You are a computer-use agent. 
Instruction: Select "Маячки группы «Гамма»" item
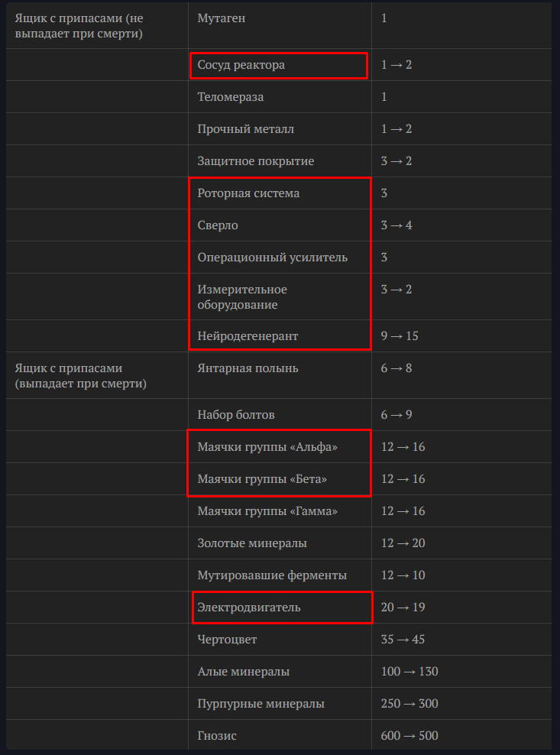(x=267, y=511)
